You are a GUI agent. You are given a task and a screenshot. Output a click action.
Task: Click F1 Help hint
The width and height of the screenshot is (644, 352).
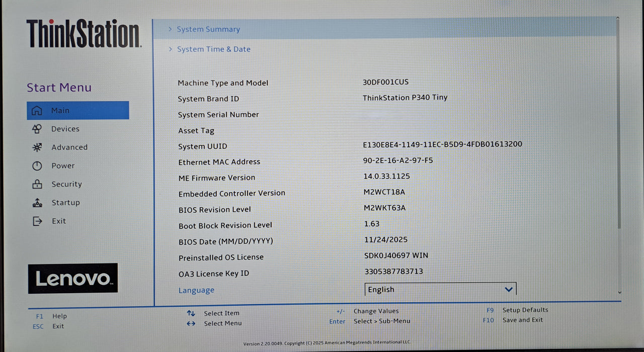pyautogui.click(x=51, y=316)
